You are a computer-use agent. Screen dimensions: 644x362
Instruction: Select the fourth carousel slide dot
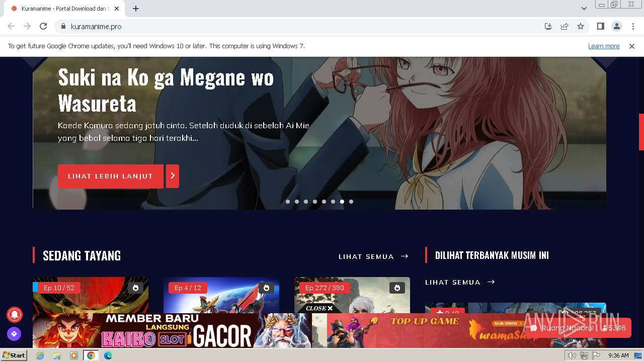coord(315,202)
